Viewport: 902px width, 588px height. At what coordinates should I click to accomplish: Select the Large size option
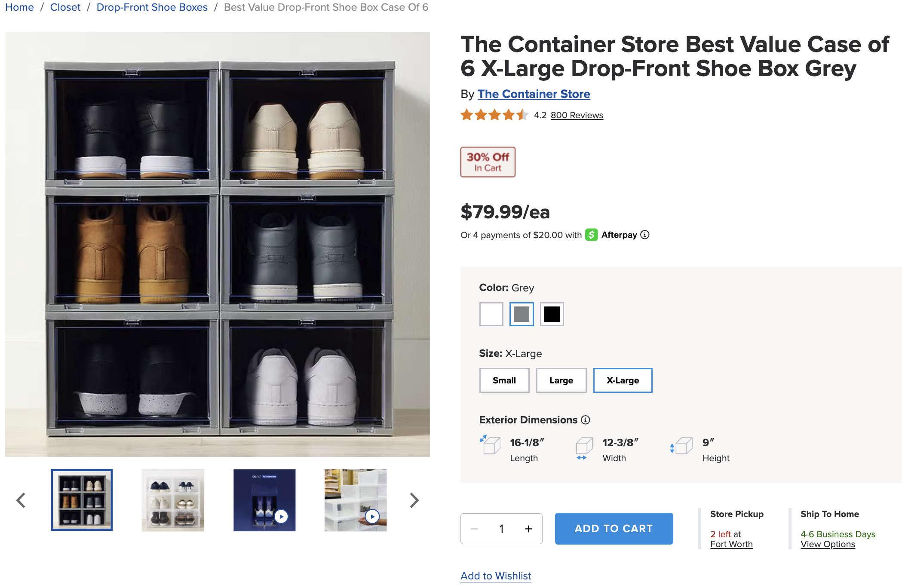pos(561,380)
